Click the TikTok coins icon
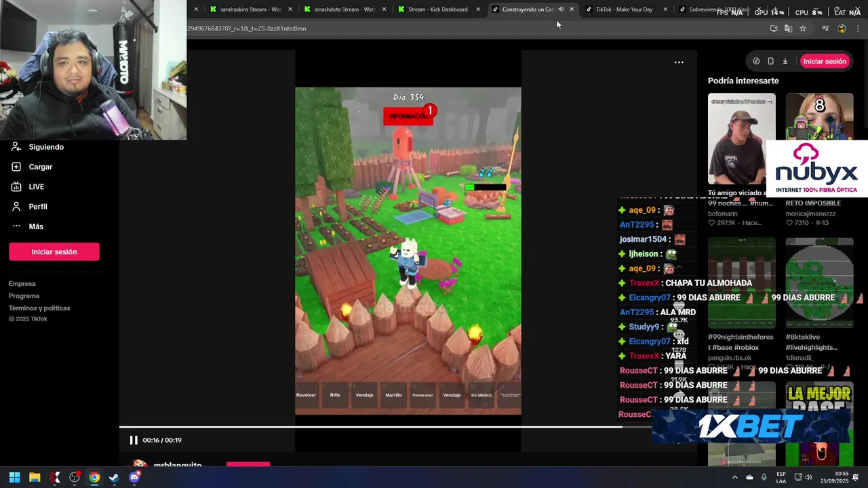The width and height of the screenshot is (868, 488). [756, 61]
